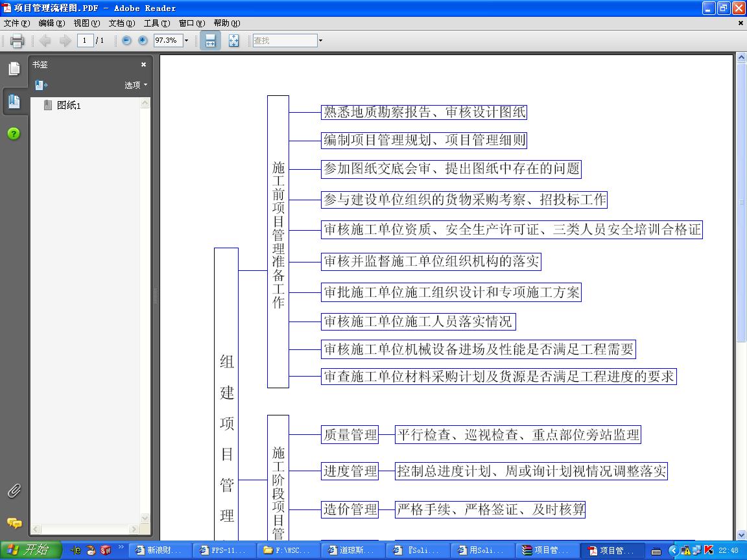Open the attachments paperclip icon
747x560 pixels.
(14, 491)
